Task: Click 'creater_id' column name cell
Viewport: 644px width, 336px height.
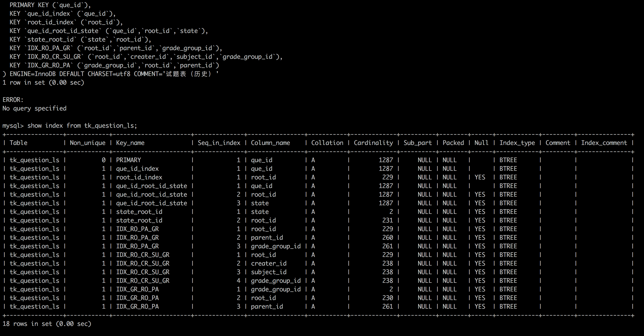Action: [269, 264]
